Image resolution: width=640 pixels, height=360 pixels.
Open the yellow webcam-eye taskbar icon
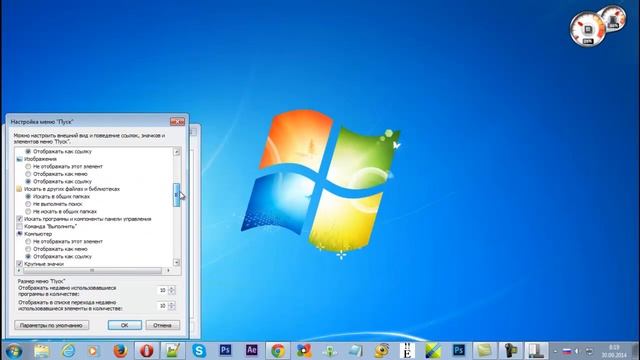point(382,351)
